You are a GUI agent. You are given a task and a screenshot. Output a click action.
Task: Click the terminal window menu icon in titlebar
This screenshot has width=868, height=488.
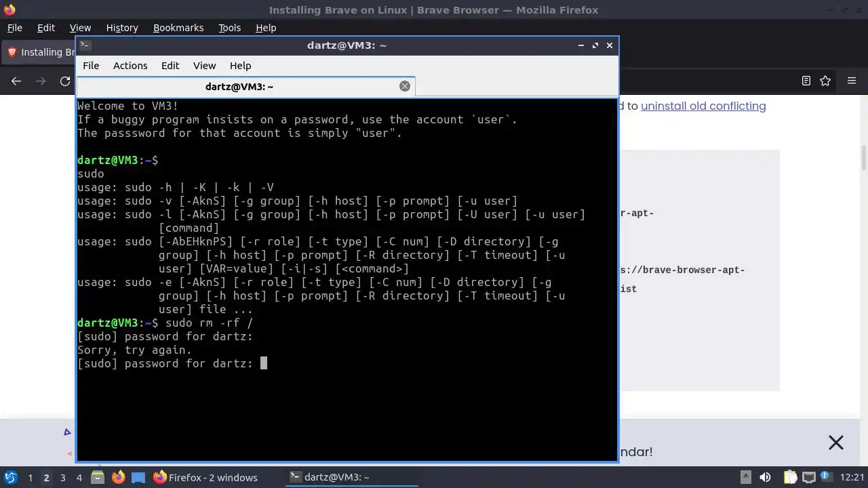click(x=85, y=45)
